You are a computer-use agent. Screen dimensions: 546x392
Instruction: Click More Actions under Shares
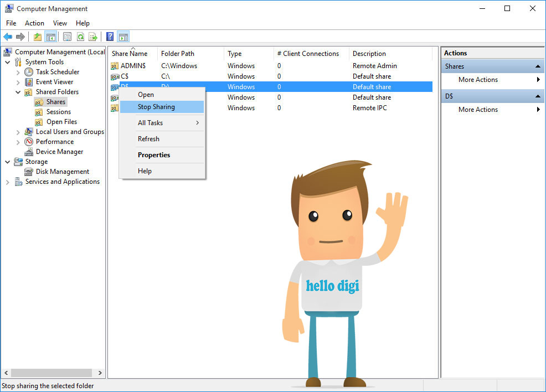492,80
